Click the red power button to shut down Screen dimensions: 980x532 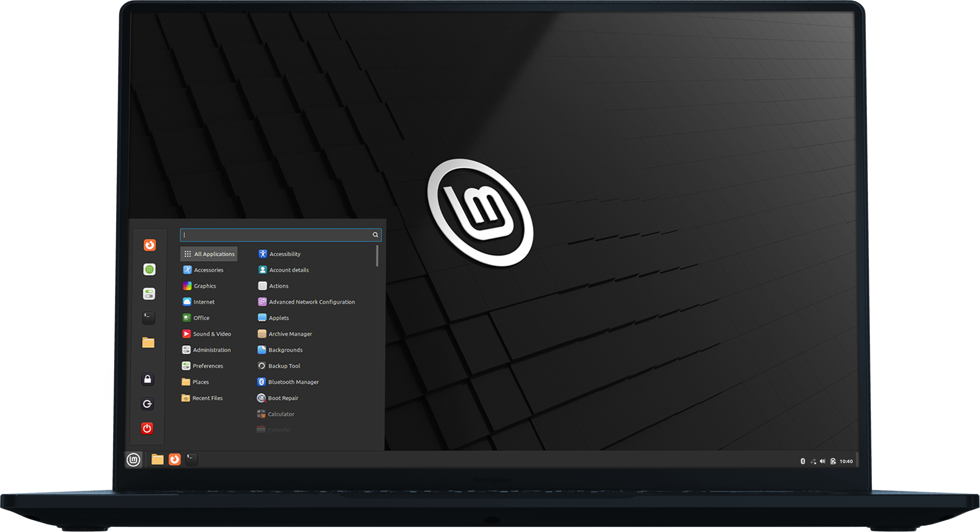click(147, 429)
